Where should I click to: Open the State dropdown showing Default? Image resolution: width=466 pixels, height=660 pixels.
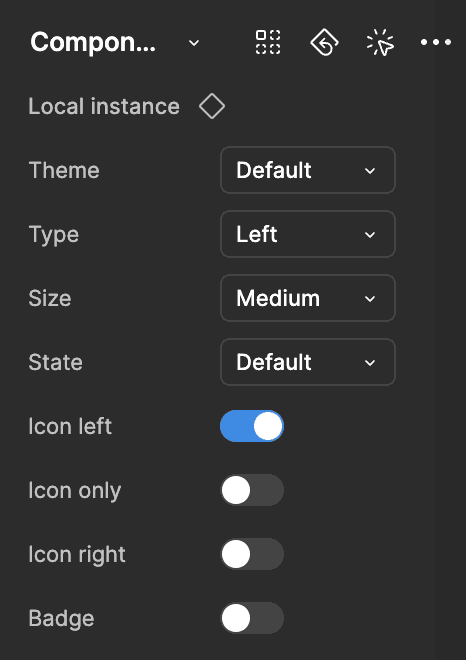click(x=308, y=362)
